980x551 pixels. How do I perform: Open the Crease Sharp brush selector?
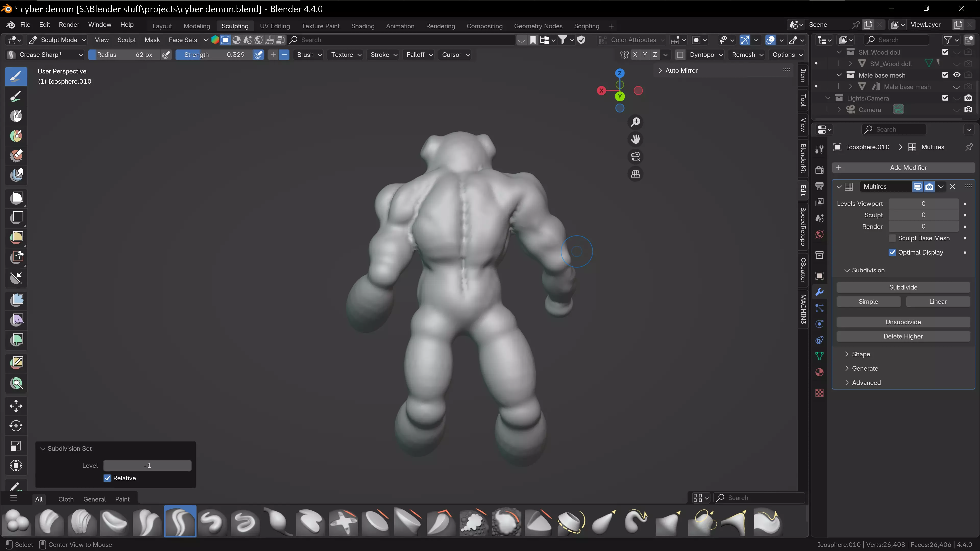click(x=45, y=55)
